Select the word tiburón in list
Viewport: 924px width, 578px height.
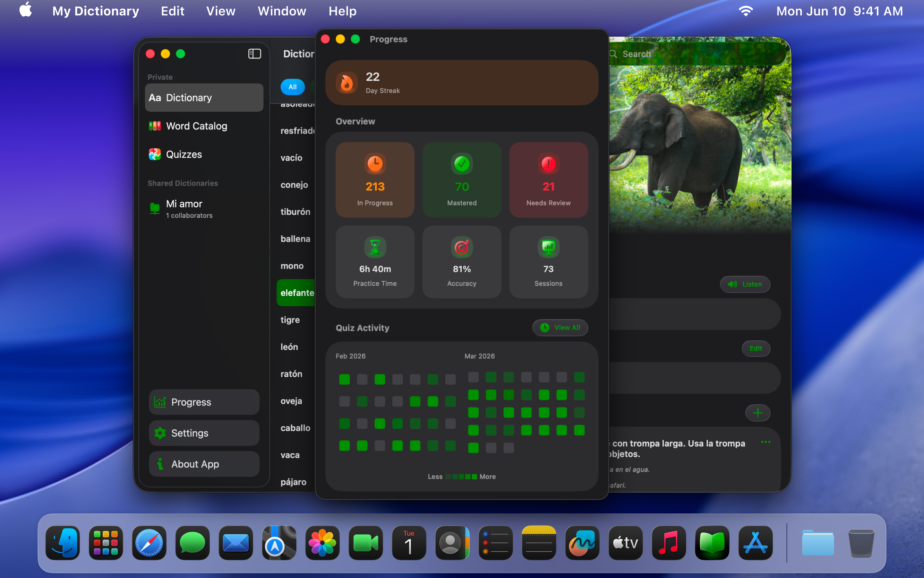coord(295,212)
